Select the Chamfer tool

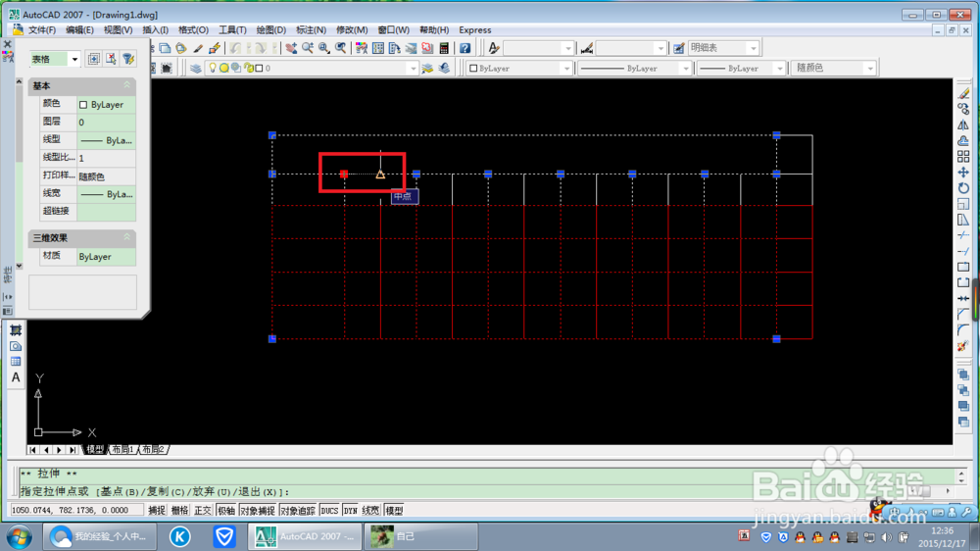pos(963,314)
